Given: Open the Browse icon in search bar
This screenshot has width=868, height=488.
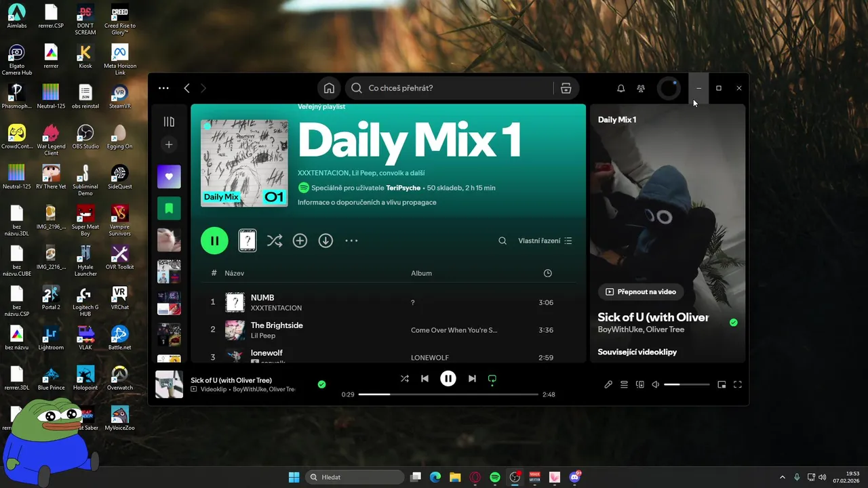Looking at the screenshot, I should (x=566, y=88).
